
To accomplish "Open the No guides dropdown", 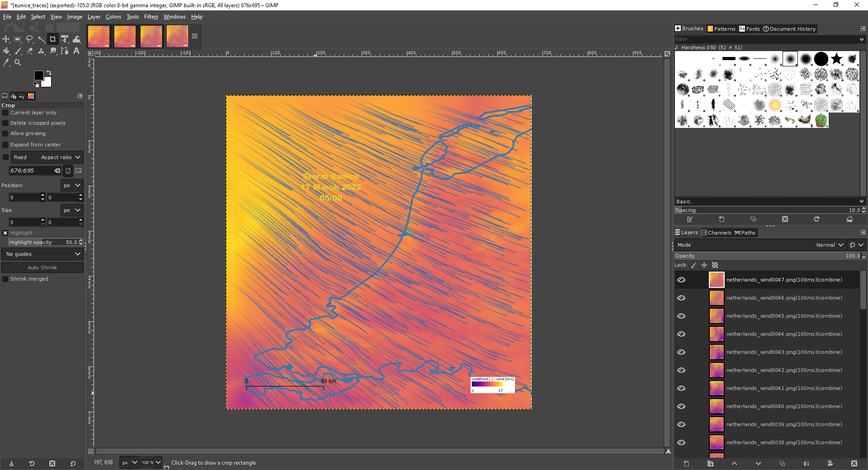I will click(42, 254).
